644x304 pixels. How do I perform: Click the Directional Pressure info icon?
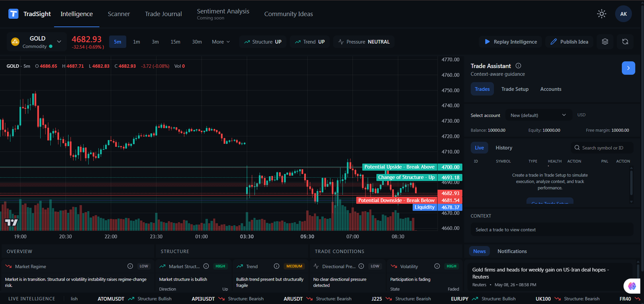[x=362, y=266]
